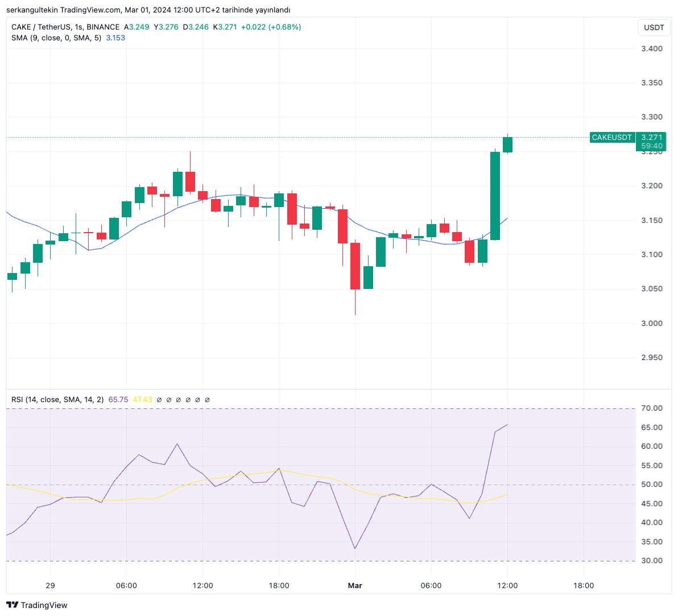The width and height of the screenshot is (678, 616).
Task: Click the first ∅ symbol in RSI legend
Action: pos(159,400)
